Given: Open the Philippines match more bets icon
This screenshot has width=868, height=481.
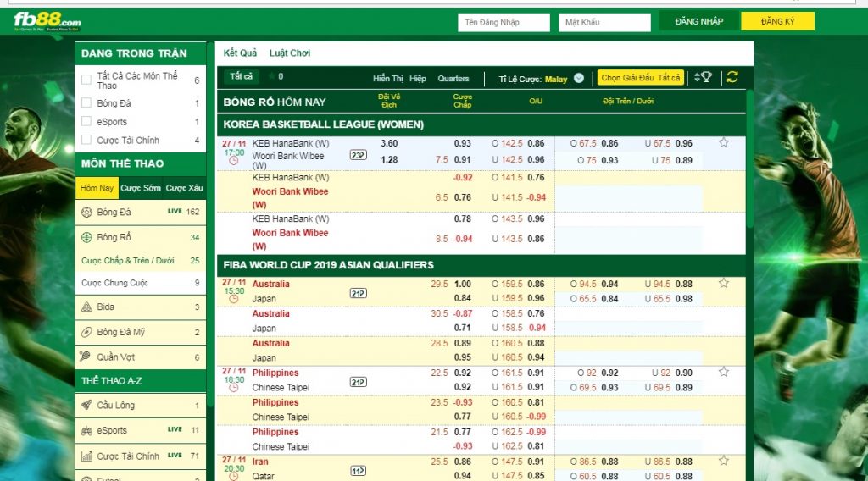Looking at the screenshot, I should pyautogui.click(x=359, y=382).
